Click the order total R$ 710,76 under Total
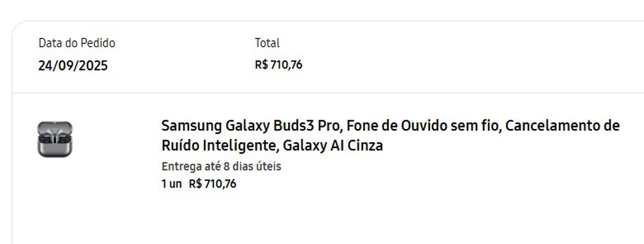This screenshot has height=244, width=644. pos(278,64)
